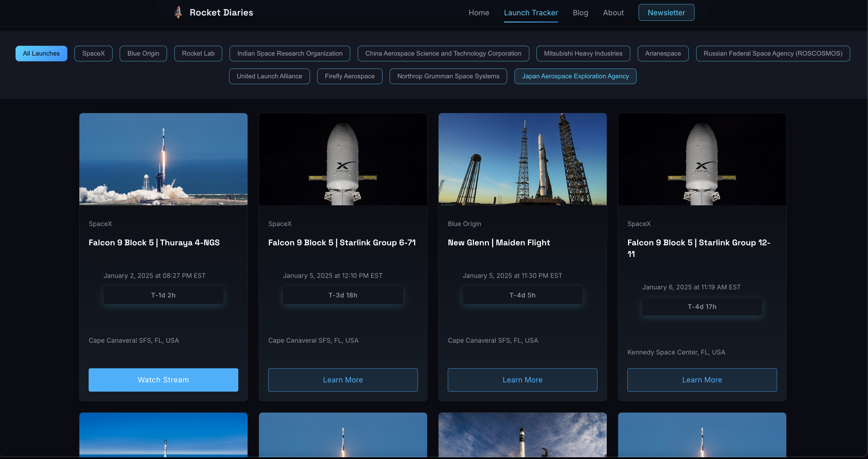Select the Rocket Lab filter chip

198,53
